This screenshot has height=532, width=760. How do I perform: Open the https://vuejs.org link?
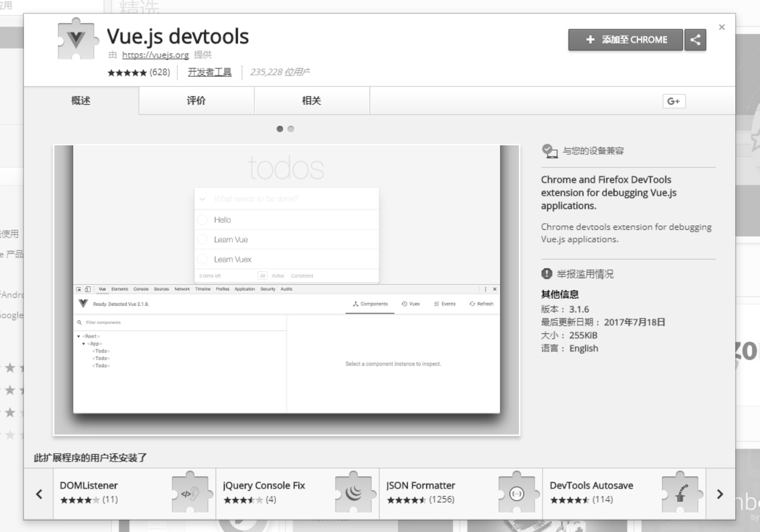coord(155,55)
